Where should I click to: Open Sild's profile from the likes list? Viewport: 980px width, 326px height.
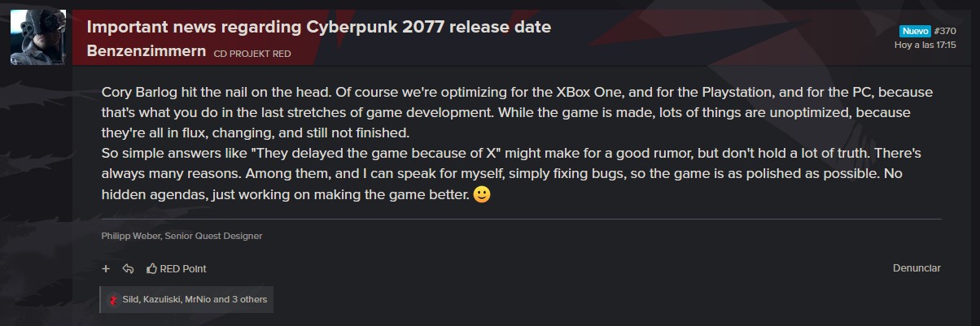click(130, 299)
